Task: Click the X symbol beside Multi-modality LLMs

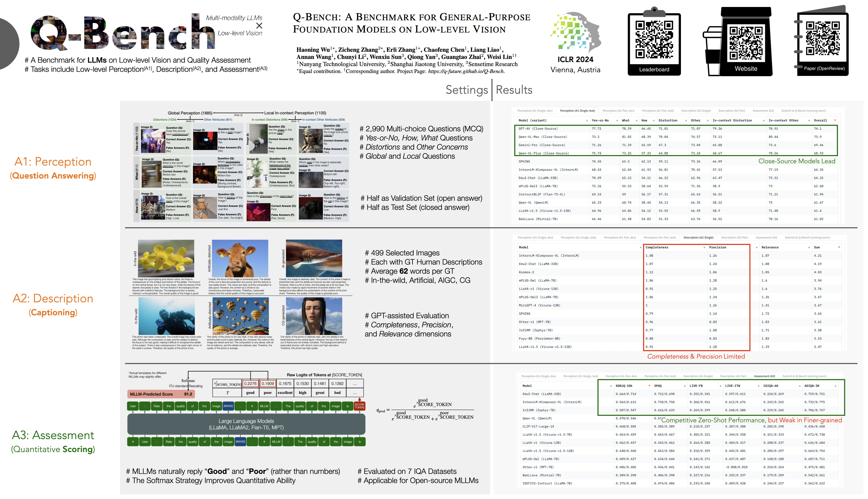Action: point(259,26)
